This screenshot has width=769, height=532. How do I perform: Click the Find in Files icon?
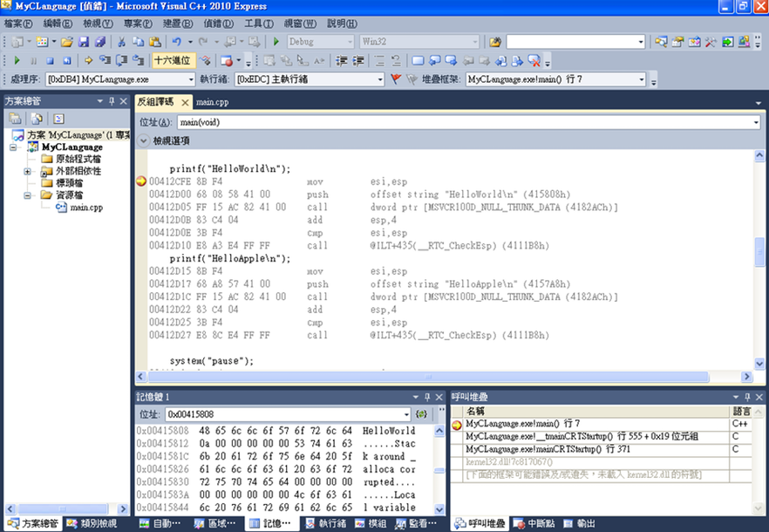tap(495, 42)
